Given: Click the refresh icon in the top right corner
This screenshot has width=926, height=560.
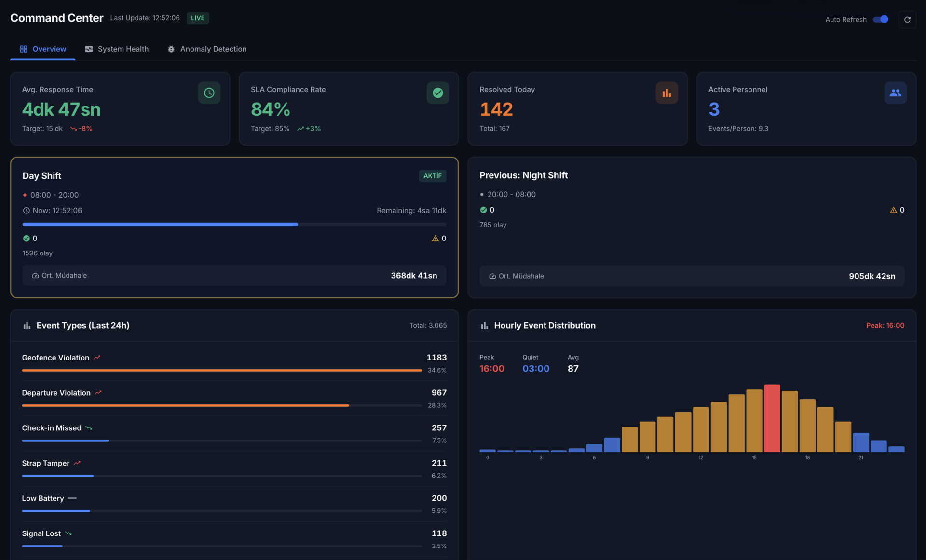Looking at the screenshot, I should click(907, 19).
